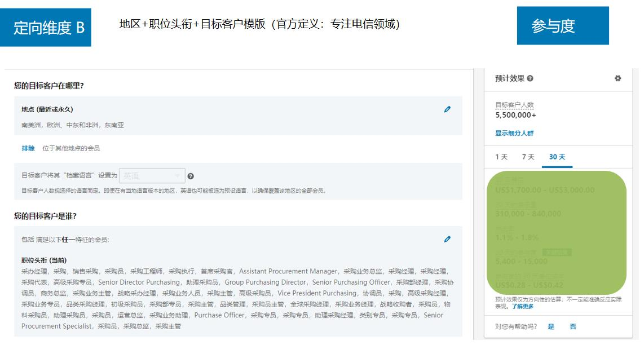Click 您的目标客户是谁? heading
This screenshot has width=644, height=345.
pos(45,216)
